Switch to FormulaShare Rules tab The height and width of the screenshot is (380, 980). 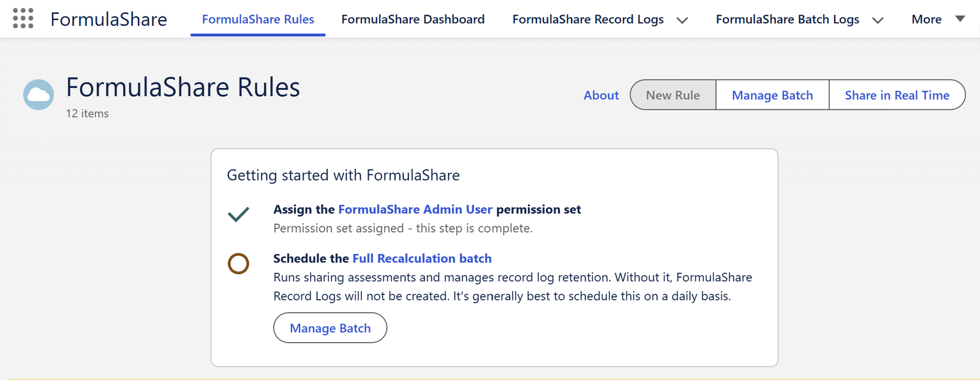[258, 19]
